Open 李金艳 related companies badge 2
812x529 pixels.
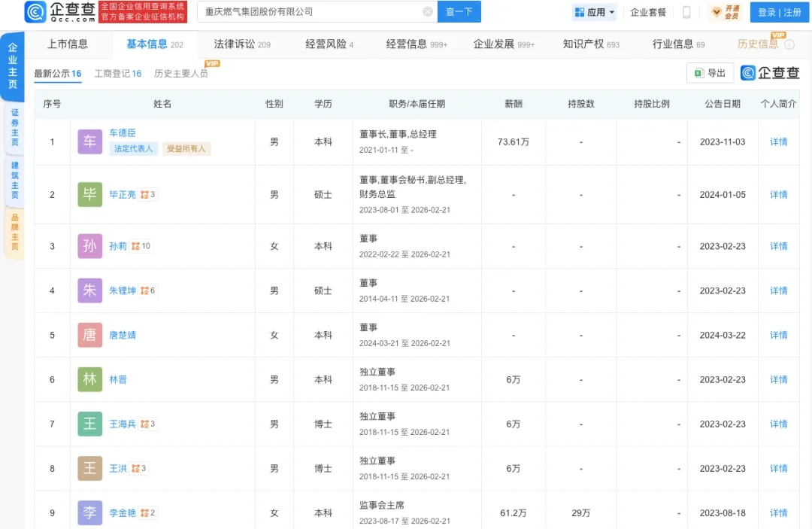pyautogui.click(x=147, y=513)
